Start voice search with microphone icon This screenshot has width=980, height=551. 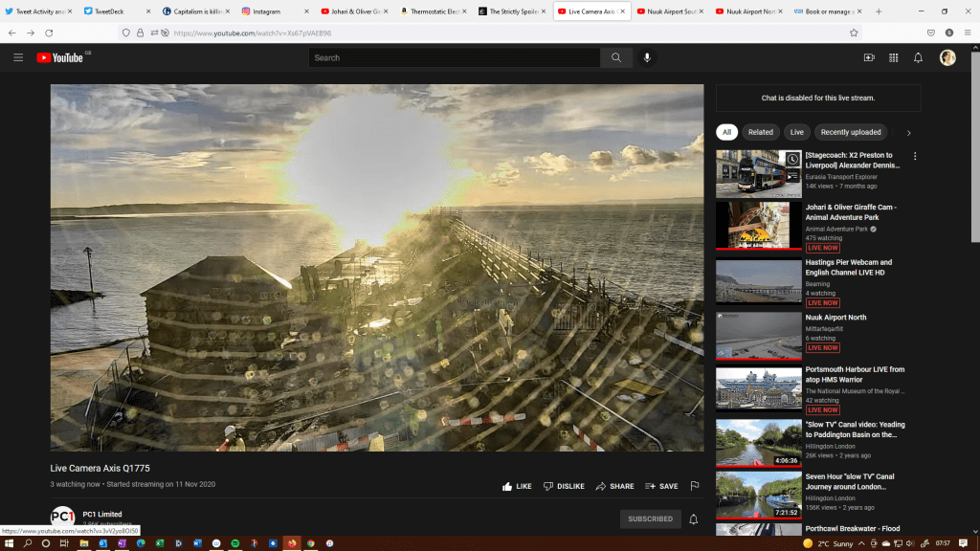647,57
